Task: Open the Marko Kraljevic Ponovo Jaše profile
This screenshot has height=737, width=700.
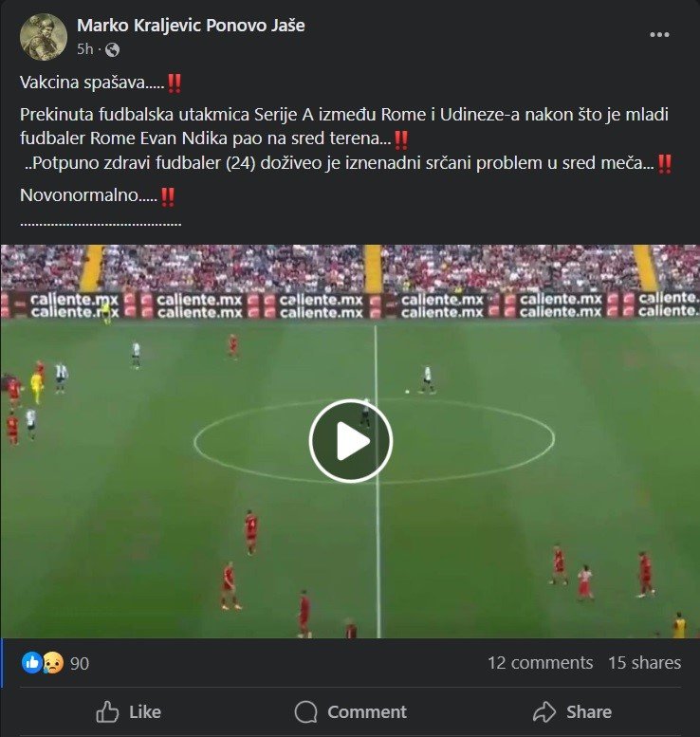Action: click(x=191, y=26)
